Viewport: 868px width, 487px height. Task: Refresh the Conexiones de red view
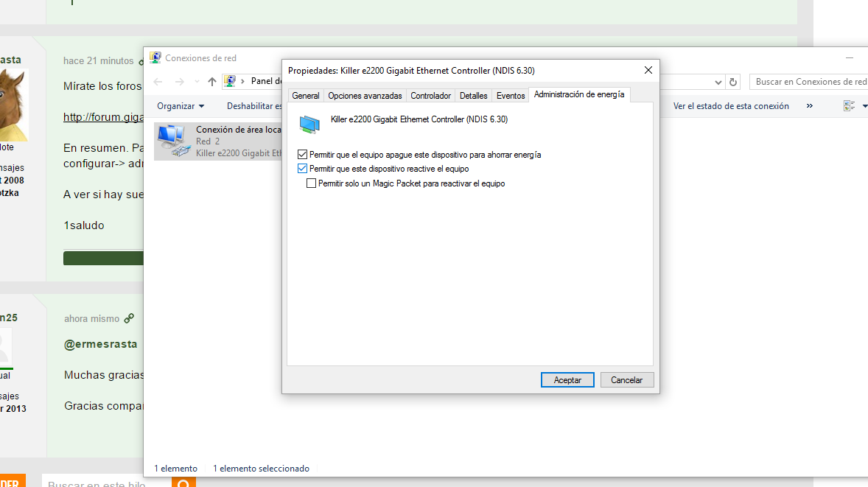pyautogui.click(x=733, y=82)
